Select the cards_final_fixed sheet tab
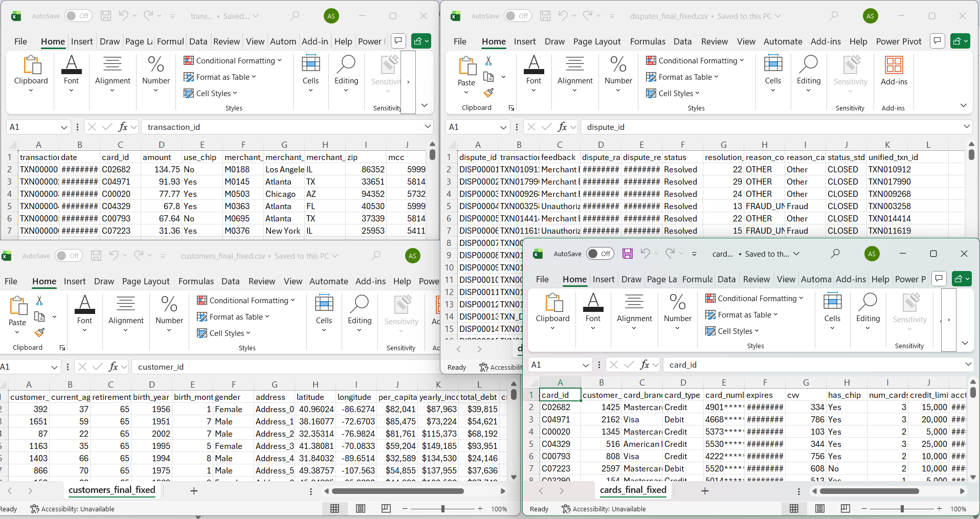 633,490
